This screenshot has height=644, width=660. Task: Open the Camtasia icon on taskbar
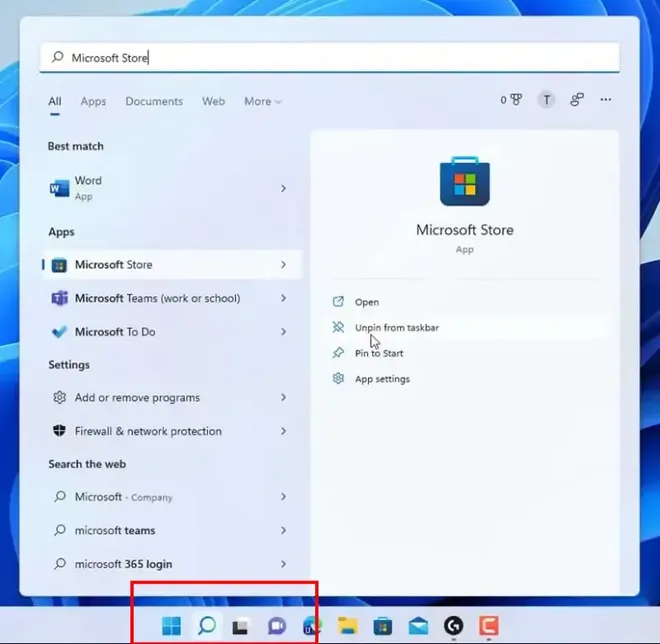(489, 626)
